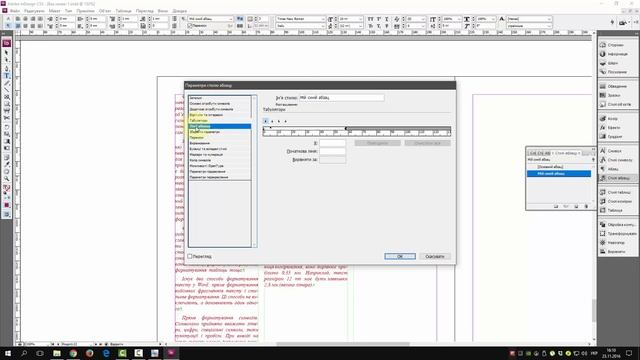Image resolution: width=640 pixels, height=360 pixels.
Task: Click the tab leader input field
Action: click(x=332, y=151)
